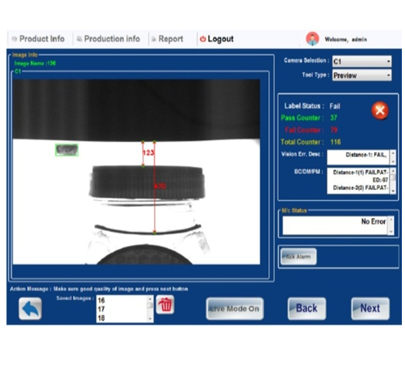Click the blue back arrow icon

30,309
